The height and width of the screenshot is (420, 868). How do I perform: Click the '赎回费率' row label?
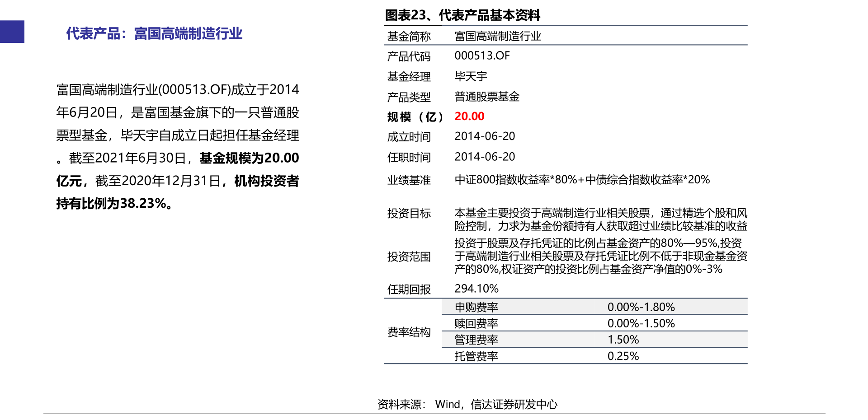coord(476,323)
